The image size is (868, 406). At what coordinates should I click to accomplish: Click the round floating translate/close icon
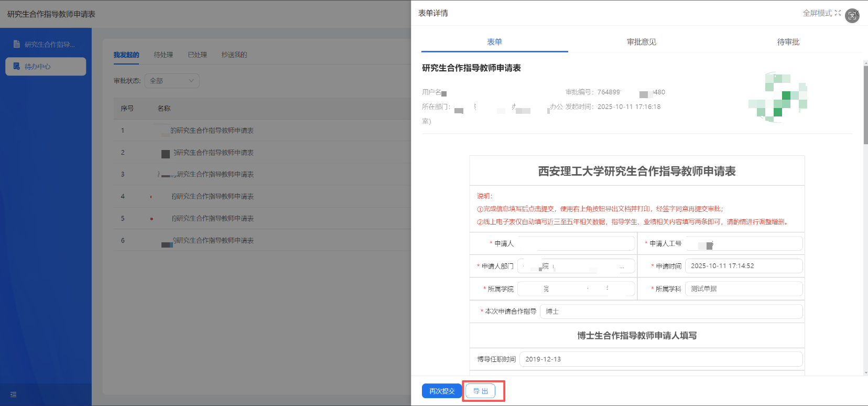click(x=852, y=16)
